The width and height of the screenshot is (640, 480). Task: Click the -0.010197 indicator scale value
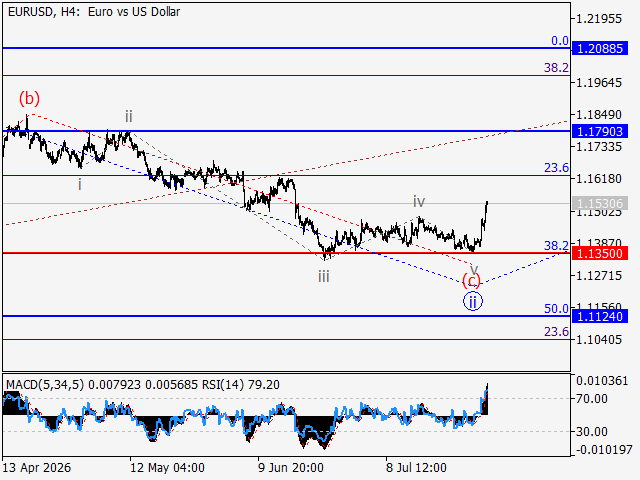(602, 450)
